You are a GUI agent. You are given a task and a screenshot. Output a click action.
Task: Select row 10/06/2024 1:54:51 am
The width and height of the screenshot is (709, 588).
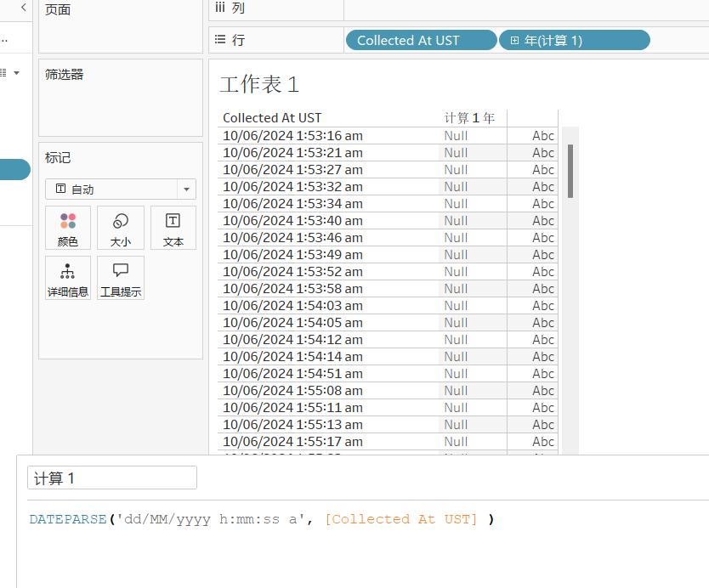(293, 374)
